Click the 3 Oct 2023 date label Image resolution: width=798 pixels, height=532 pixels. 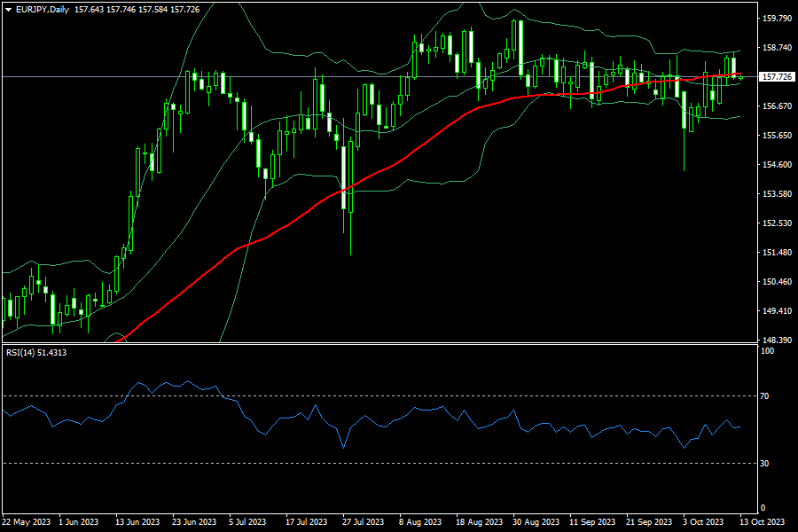tap(703, 522)
